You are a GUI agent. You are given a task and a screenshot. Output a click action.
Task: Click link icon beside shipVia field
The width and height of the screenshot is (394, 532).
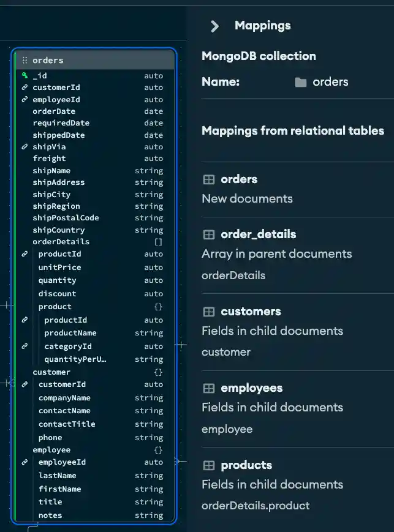pos(25,146)
